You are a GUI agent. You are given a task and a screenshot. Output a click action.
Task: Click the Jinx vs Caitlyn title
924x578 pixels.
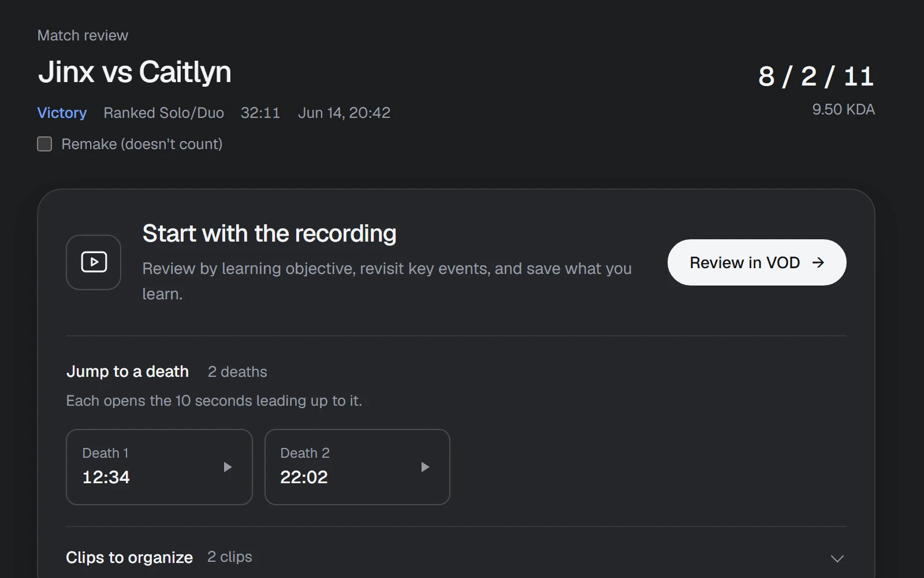coord(135,72)
